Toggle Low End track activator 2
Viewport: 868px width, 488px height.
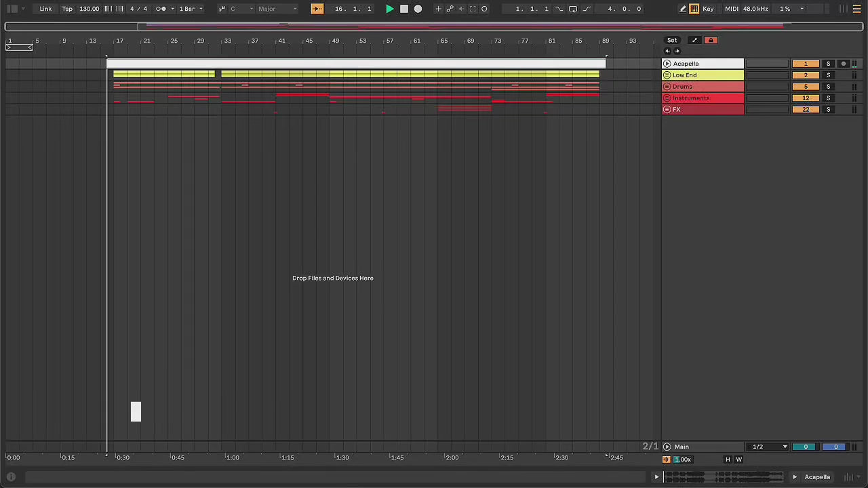(x=806, y=75)
